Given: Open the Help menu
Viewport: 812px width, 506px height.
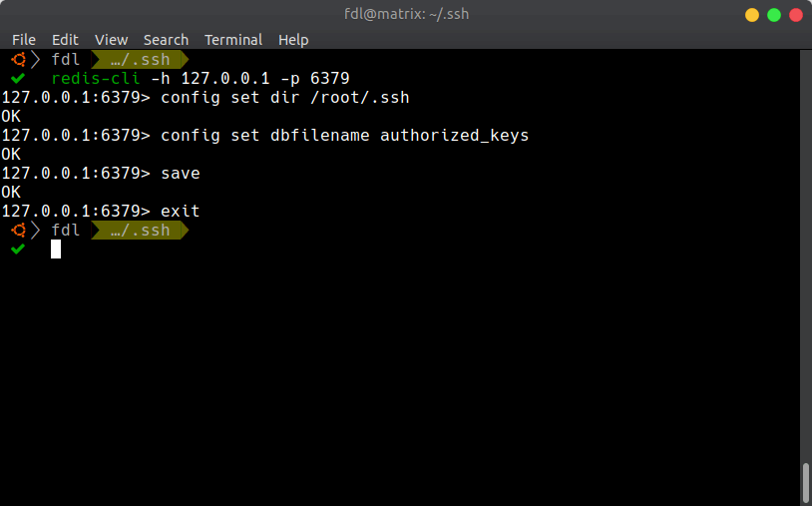Looking at the screenshot, I should pyautogui.click(x=293, y=40).
